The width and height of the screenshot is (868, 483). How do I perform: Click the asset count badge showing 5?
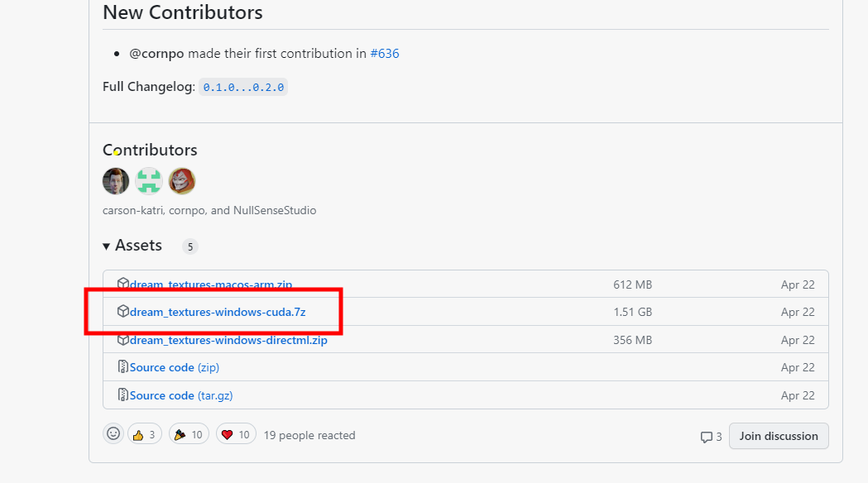(189, 246)
